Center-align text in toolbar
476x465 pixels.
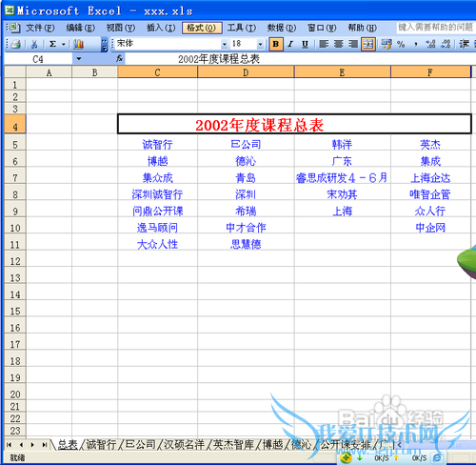click(x=338, y=44)
